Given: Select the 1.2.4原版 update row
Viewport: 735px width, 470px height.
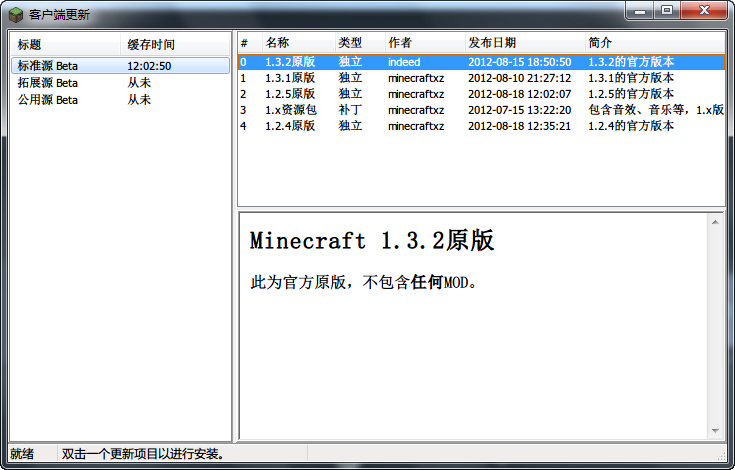Looking at the screenshot, I should click(x=481, y=126).
